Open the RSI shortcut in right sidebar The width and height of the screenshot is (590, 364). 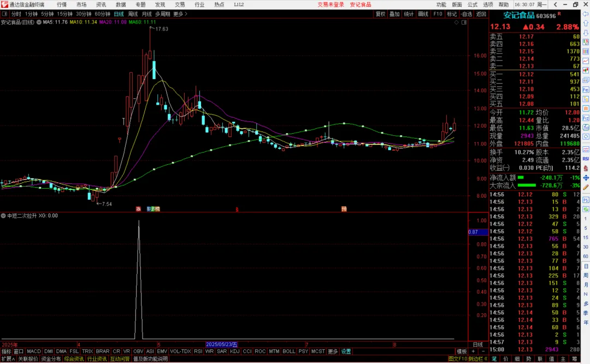586,159
